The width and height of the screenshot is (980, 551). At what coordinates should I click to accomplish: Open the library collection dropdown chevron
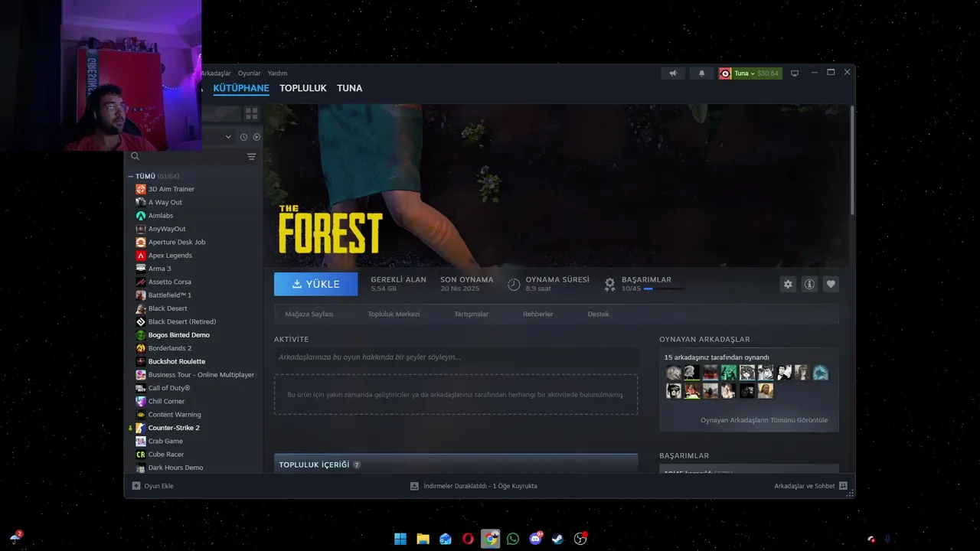(x=227, y=137)
